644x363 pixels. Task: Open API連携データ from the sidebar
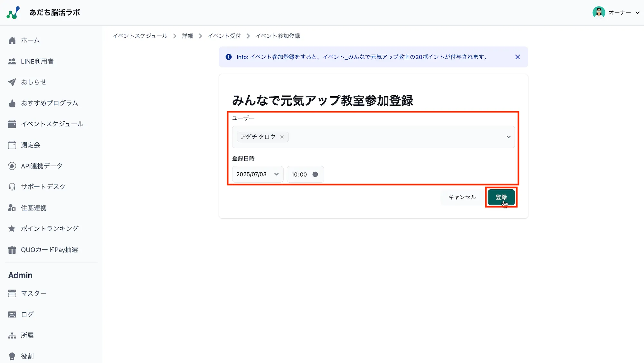pos(41,166)
